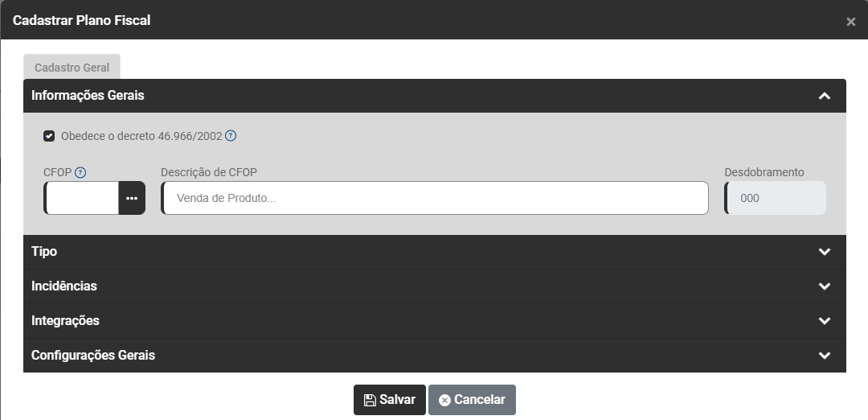The width and height of the screenshot is (868, 420).
Task: Click the help icon beside decreto 46.966/2002
Action: pyautogui.click(x=231, y=136)
